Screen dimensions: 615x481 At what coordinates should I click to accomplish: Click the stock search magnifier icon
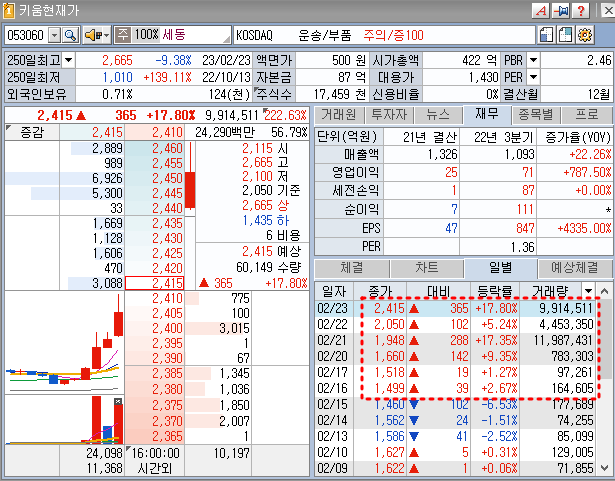(x=71, y=35)
